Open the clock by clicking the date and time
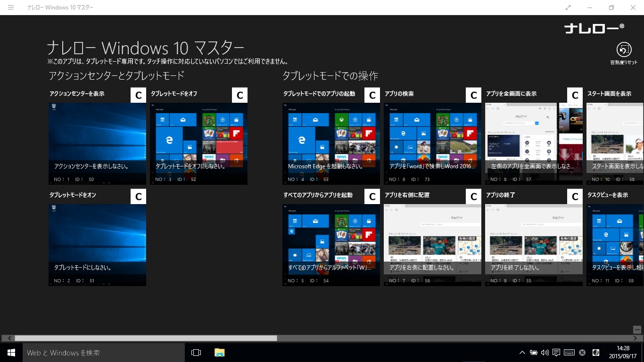 pyautogui.click(x=623, y=352)
